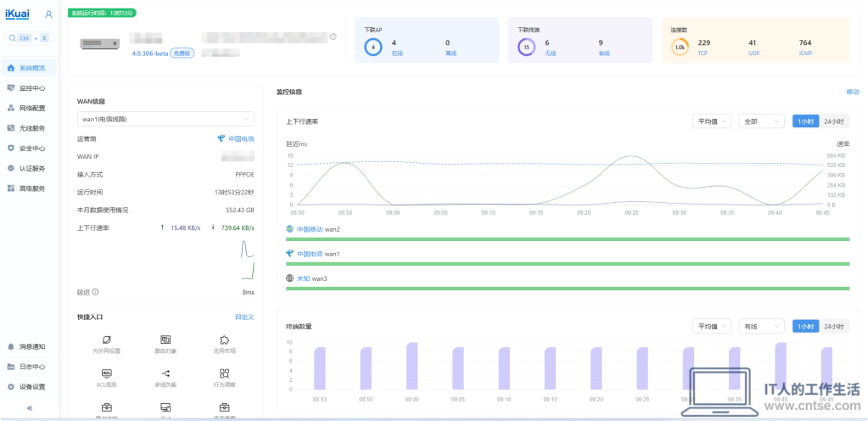The image size is (868, 421).
Task: Open the 全部 dropdown in 上下行速率
Action: (761, 121)
